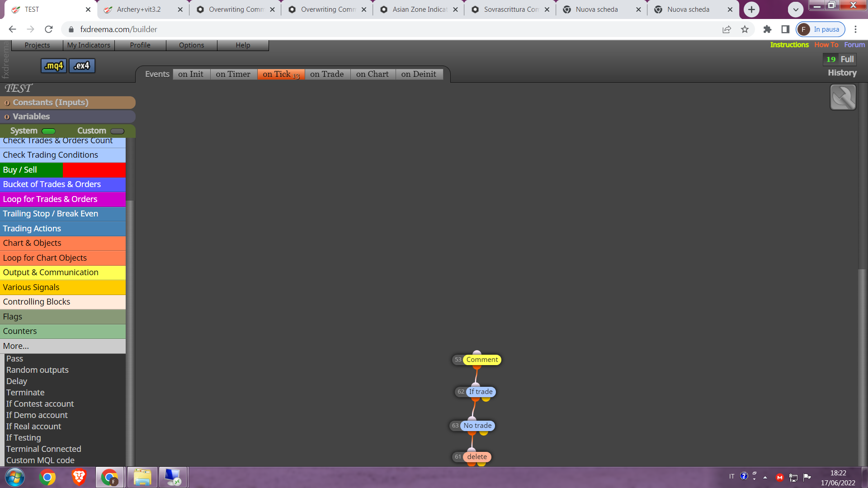The image size is (868, 488).
Task: Open the Forum link
Action: 854,45
